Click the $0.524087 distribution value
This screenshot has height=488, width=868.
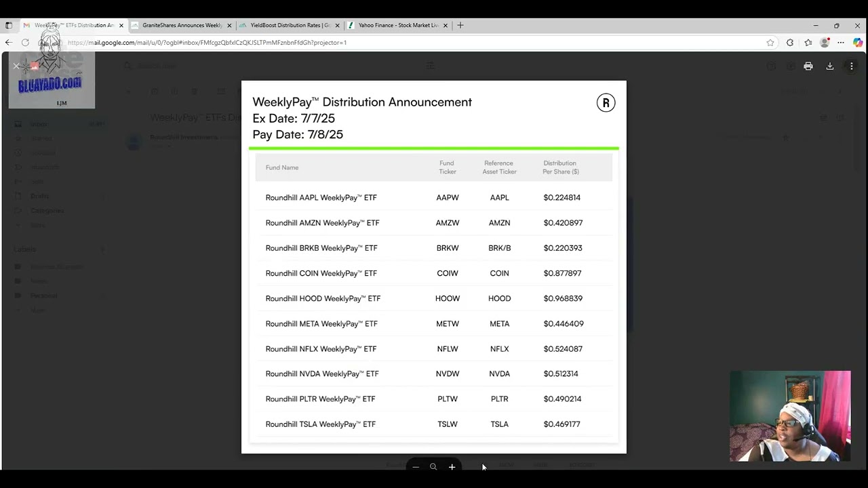[563, 349]
